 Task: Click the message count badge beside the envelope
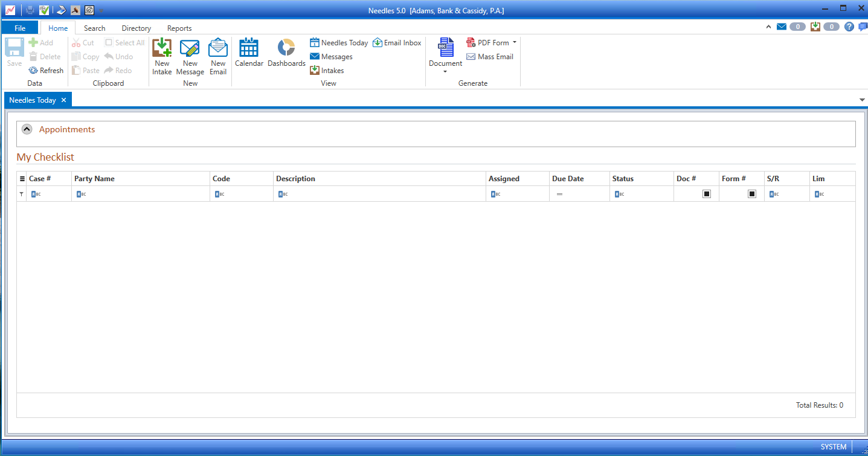(x=797, y=27)
